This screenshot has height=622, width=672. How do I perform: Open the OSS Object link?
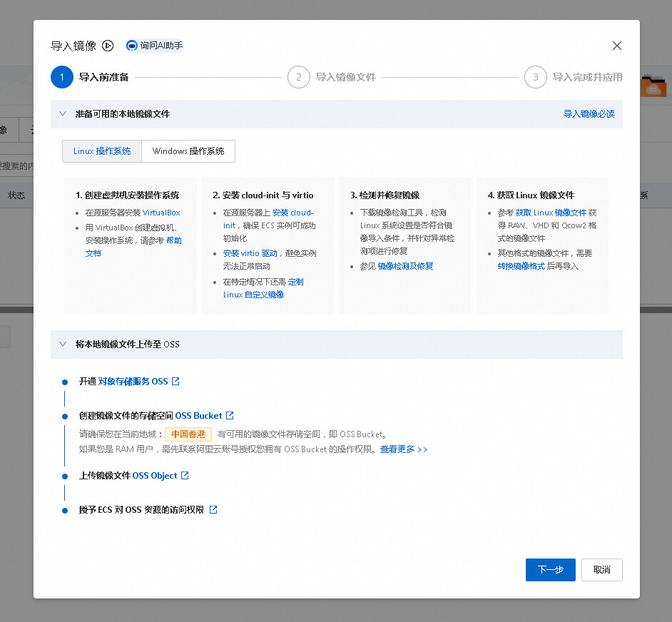[155, 475]
